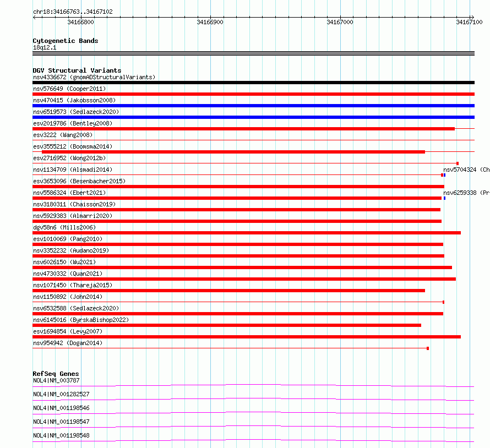The height and width of the screenshot is (448, 490).
Task: Click dgv58n6 (Mills2006) label
Action: click(x=64, y=227)
